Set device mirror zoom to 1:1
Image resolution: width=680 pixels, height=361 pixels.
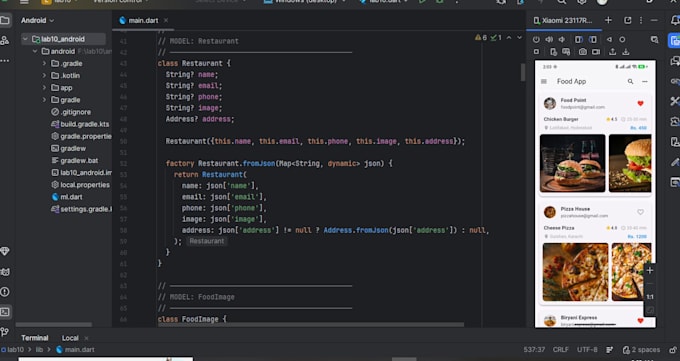(x=650, y=297)
